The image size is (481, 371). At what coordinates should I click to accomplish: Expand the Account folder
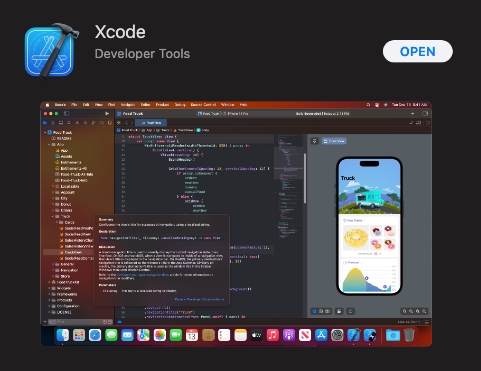click(x=53, y=192)
